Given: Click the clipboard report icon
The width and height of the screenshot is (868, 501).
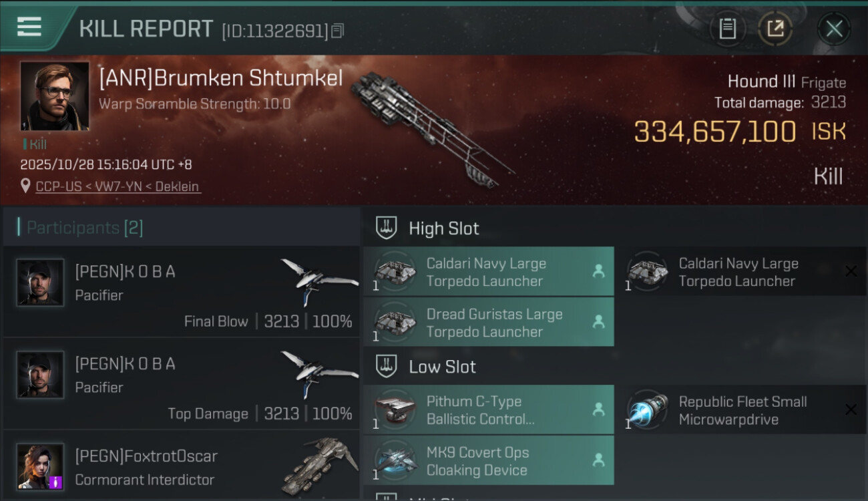Looking at the screenshot, I should [727, 29].
